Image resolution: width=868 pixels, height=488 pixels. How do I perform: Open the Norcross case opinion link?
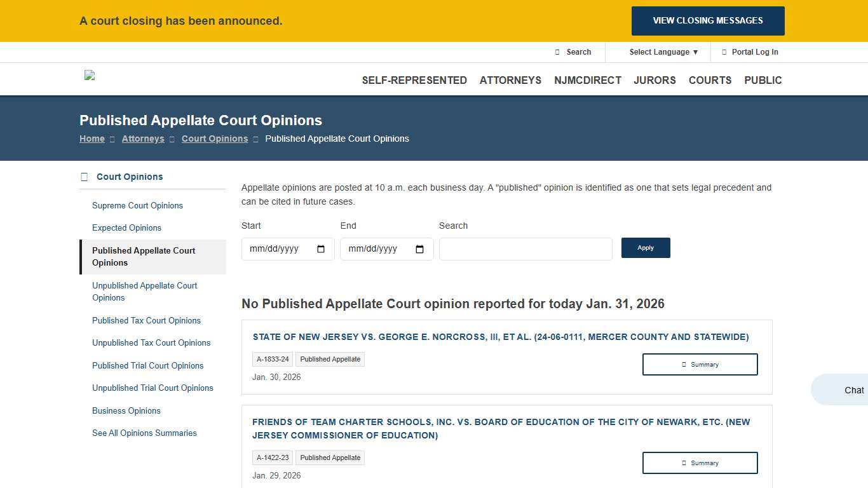[500, 337]
